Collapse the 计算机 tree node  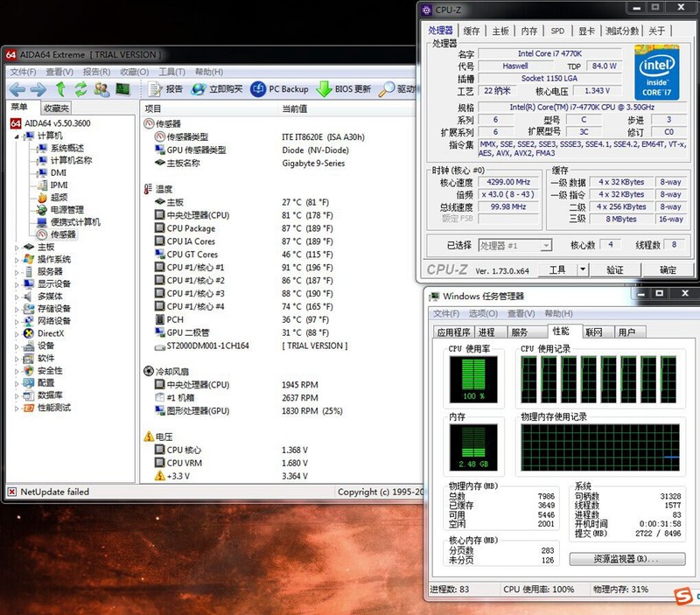coord(17,136)
